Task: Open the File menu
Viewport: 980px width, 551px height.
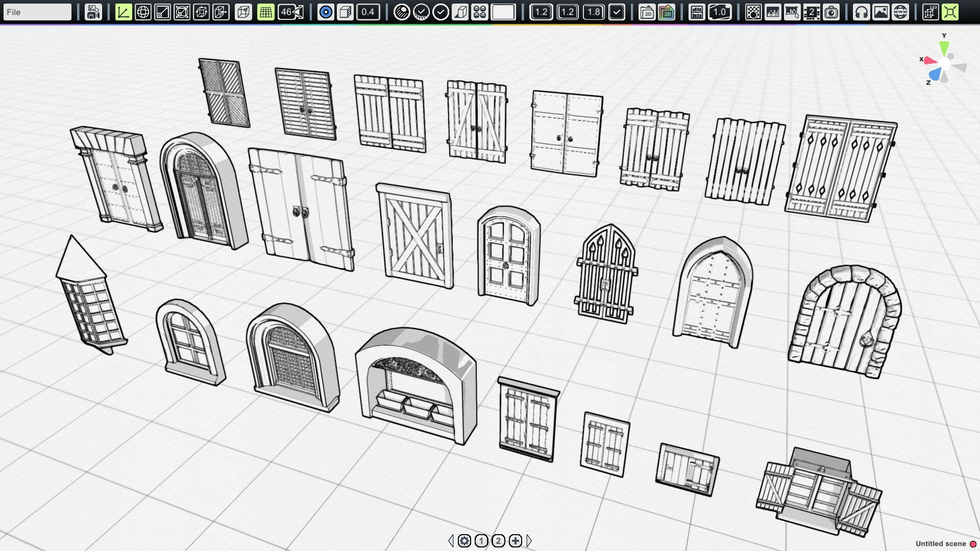Action: coord(37,11)
